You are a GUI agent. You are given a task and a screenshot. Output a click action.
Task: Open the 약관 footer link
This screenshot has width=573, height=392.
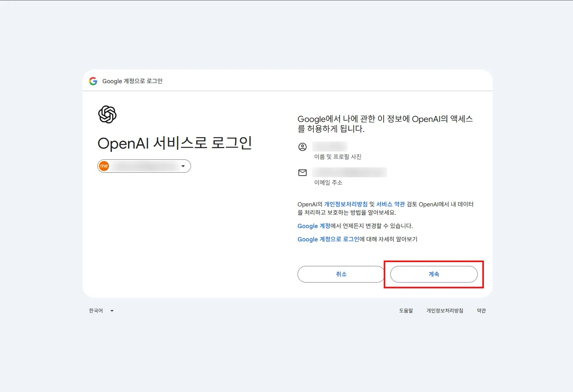(x=481, y=311)
